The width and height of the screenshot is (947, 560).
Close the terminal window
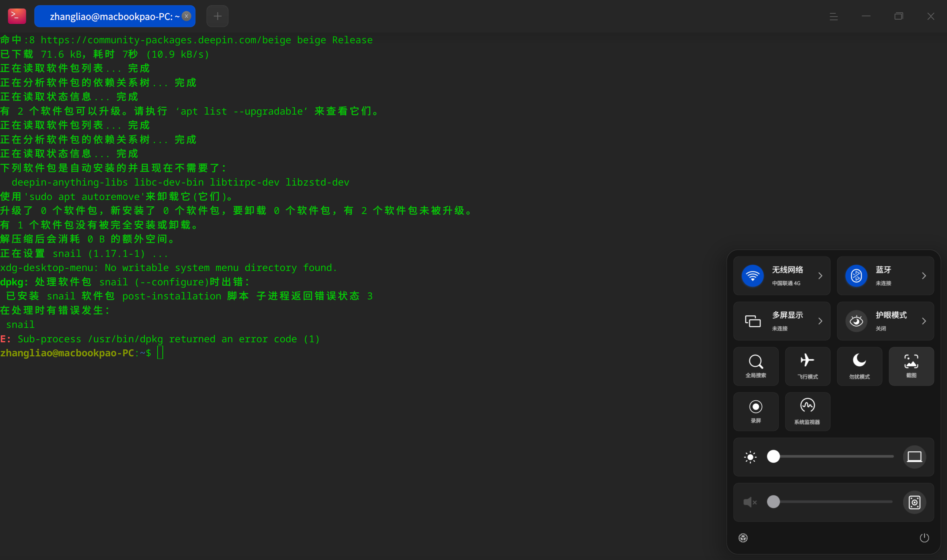[931, 16]
